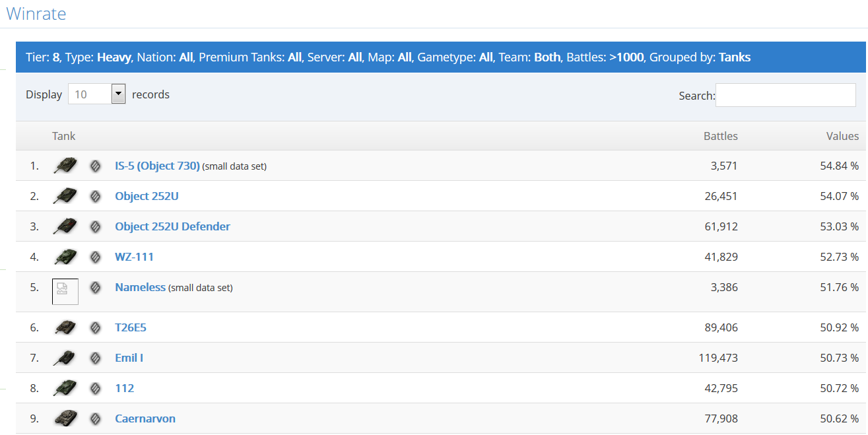Open the Display records dropdown
868x435 pixels.
pyautogui.click(x=97, y=94)
